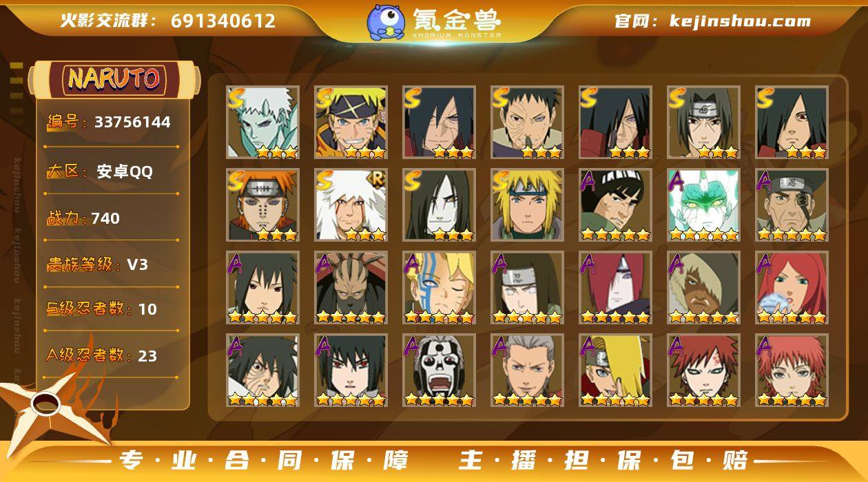
Task: Select the Naruto portrait with headband
Action: tap(351, 123)
